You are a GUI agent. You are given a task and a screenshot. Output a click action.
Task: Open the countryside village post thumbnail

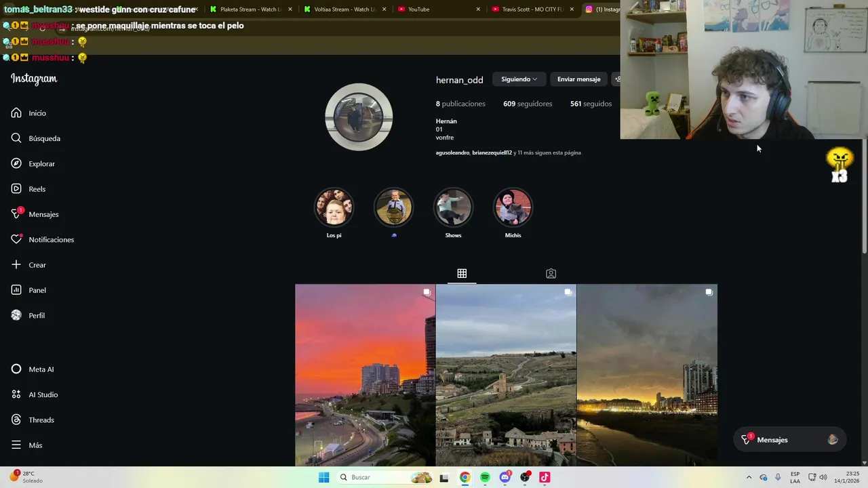point(506,375)
